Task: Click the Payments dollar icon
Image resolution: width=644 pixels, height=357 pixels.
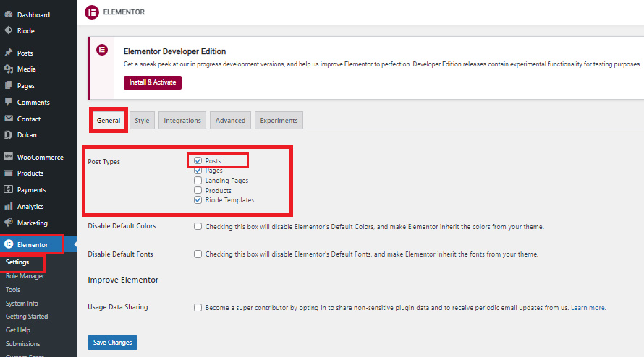Action: [x=8, y=189]
